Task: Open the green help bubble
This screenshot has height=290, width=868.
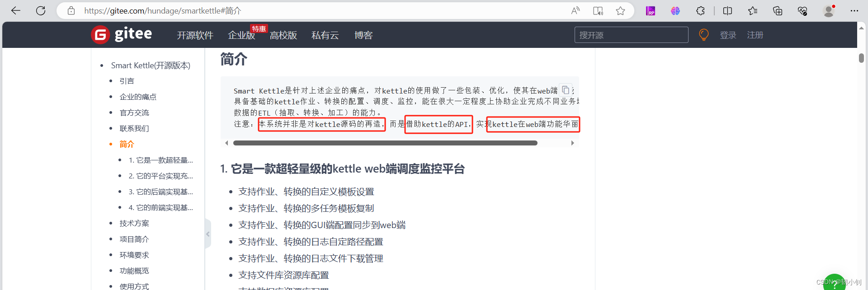Action: point(835,284)
